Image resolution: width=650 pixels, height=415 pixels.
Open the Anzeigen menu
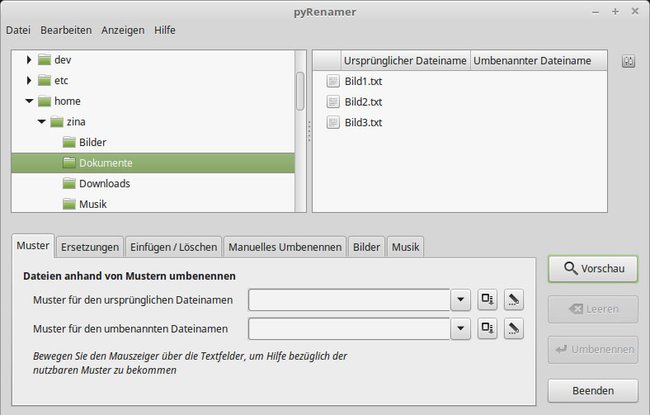[123, 30]
